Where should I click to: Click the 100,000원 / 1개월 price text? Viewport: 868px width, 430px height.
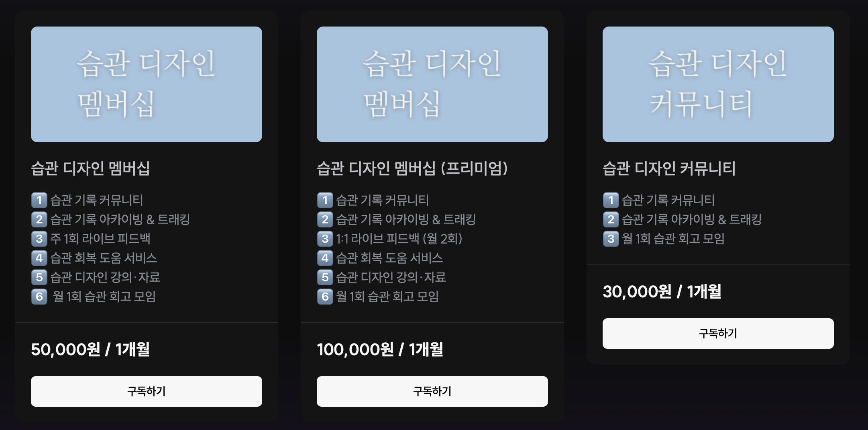coord(380,350)
